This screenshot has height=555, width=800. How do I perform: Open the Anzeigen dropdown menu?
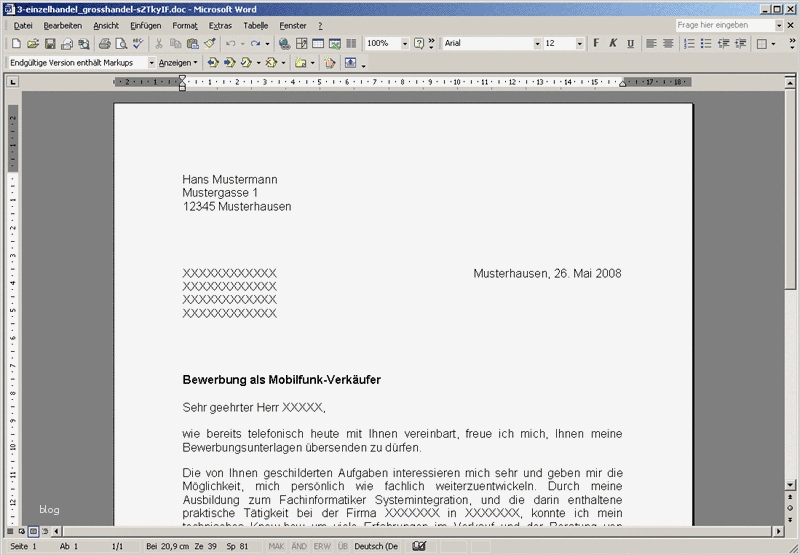click(x=178, y=63)
